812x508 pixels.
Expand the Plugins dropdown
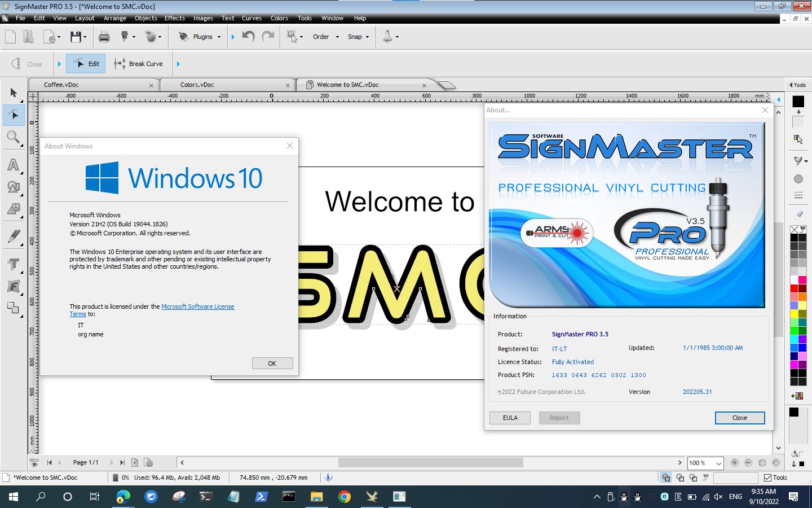point(218,37)
